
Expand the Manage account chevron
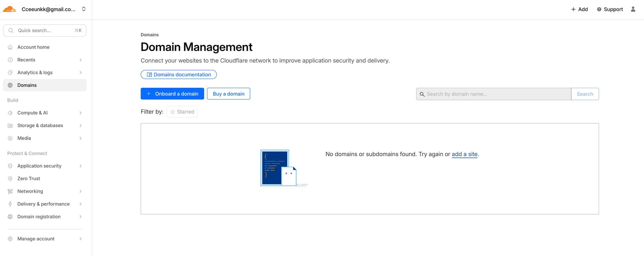(80, 239)
